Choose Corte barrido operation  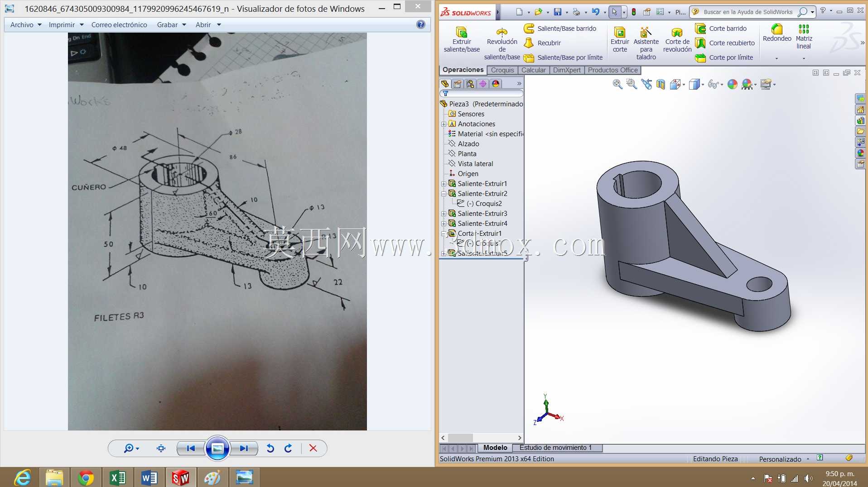(721, 29)
